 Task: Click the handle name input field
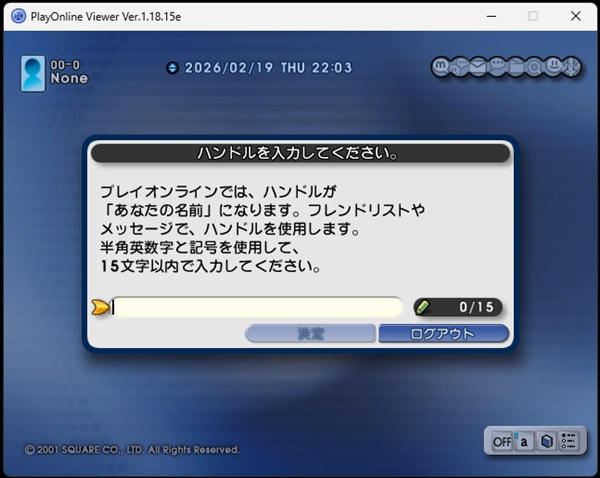tap(256, 307)
